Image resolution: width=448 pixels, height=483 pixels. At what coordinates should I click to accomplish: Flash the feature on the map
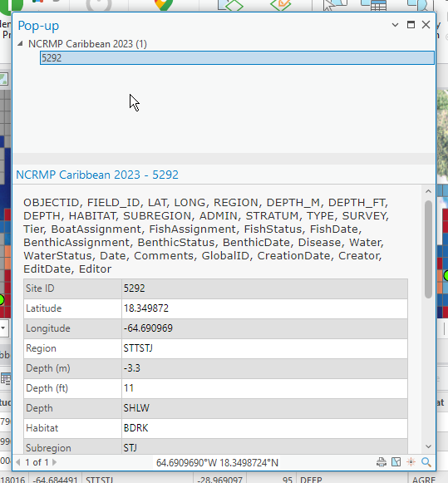(x=411, y=462)
